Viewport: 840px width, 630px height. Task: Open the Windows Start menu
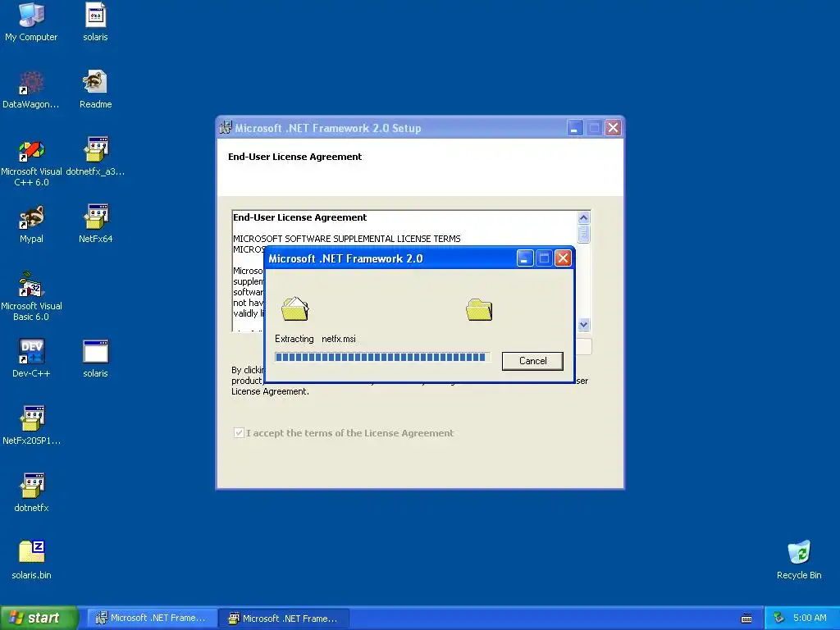(x=39, y=619)
